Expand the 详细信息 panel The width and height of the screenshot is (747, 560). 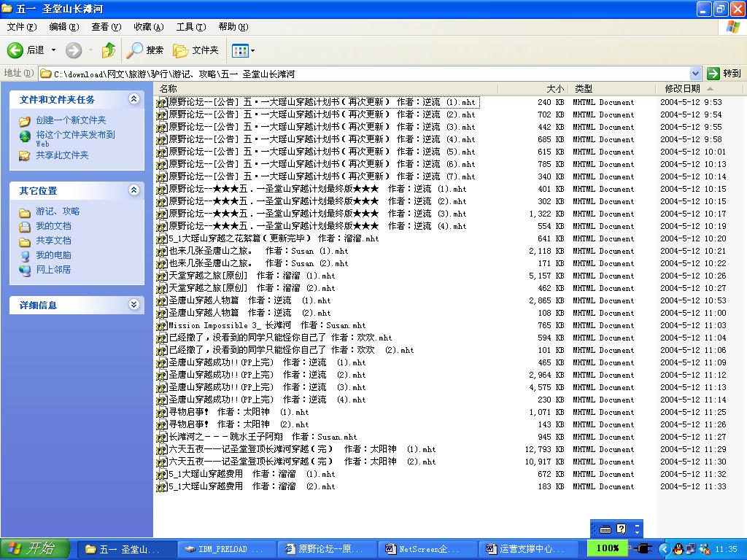pyautogui.click(x=133, y=305)
